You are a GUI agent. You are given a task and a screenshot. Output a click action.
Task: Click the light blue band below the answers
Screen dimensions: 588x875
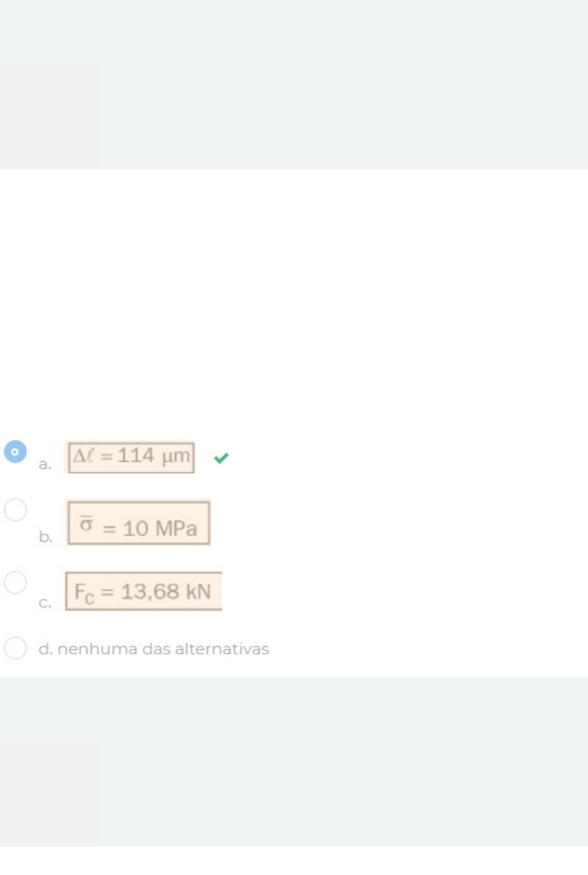[x=345, y=760]
